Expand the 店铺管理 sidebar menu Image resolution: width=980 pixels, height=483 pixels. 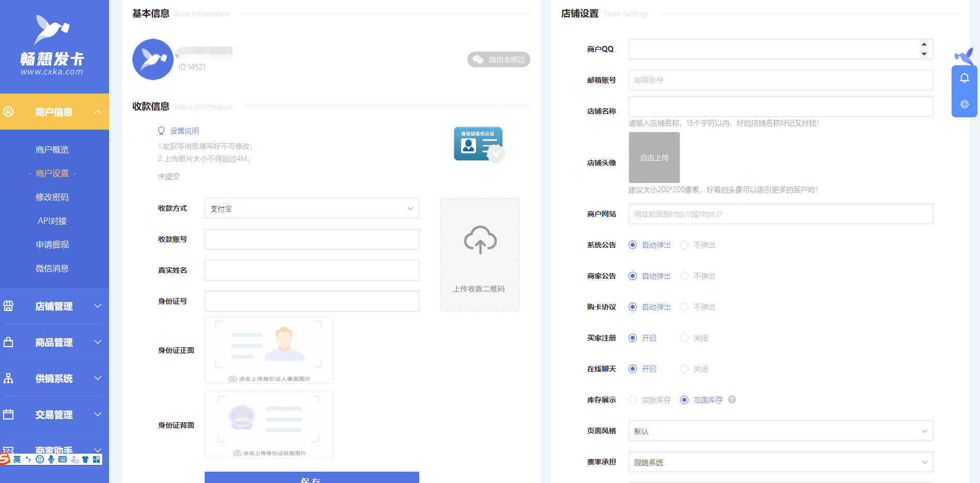coord(54,306)
